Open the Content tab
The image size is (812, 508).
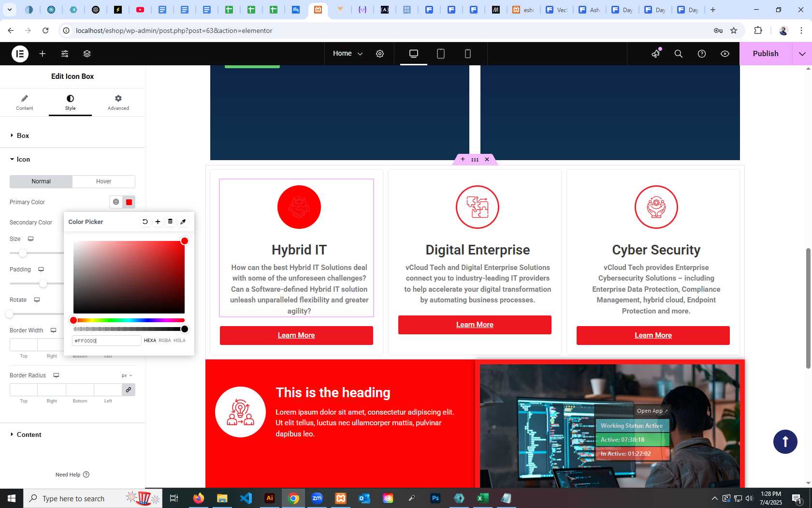pyautogui.click(x=24, y=103)
